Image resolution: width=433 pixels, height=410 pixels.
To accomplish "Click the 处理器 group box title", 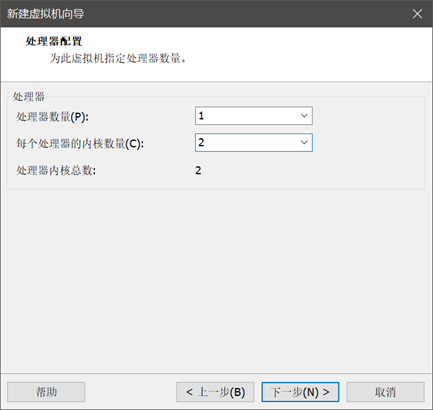I will pyautogui.click(x=29, y=97).
